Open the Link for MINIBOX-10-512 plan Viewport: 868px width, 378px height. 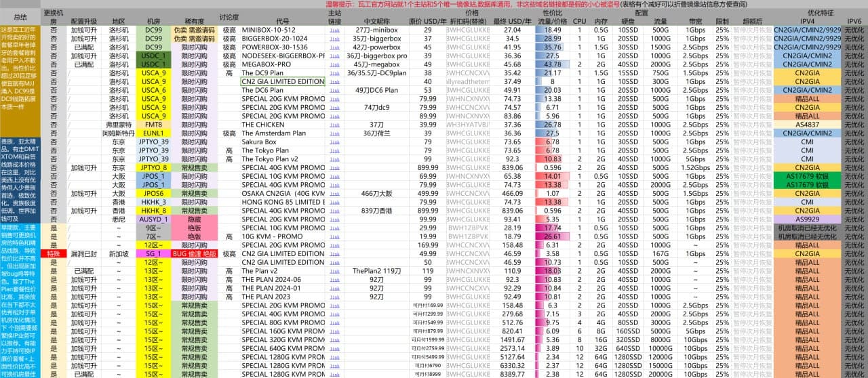coord(334,30)
